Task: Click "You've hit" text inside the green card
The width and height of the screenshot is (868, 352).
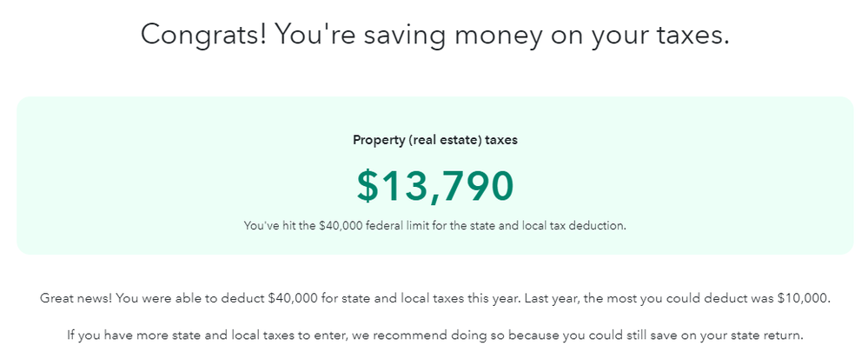Action: tap(269, 225)
